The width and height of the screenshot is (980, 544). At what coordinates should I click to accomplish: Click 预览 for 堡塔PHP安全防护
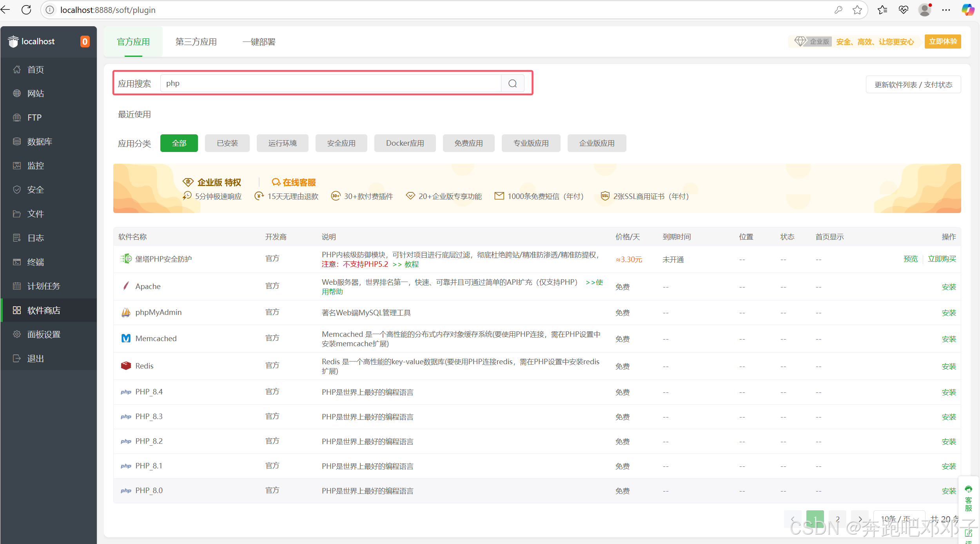coord(911,259)
